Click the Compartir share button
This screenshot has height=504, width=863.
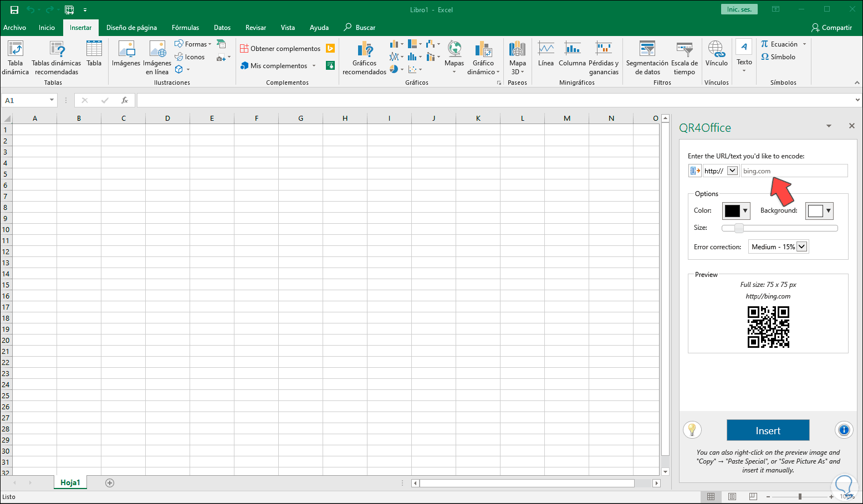pos(831,28)
